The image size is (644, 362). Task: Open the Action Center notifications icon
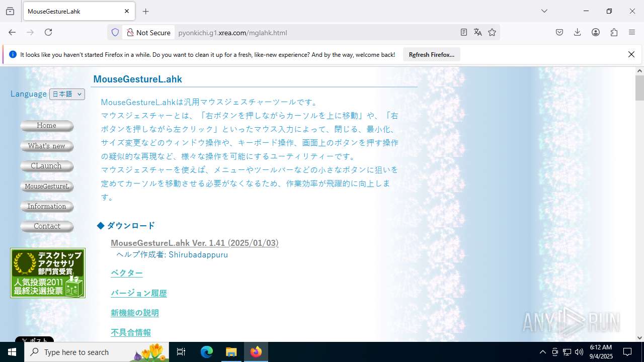pos(627,352)
